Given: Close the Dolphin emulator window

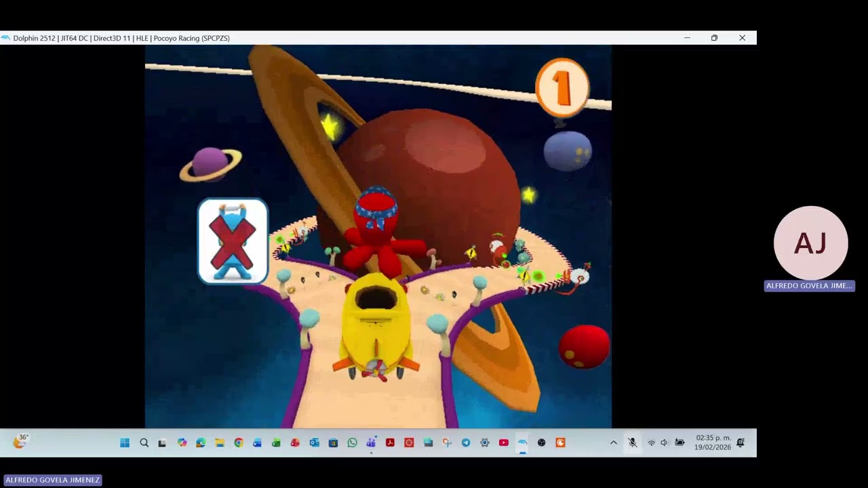Looking at the screenshot, I should pyautogui.click(x=742, y=38).
